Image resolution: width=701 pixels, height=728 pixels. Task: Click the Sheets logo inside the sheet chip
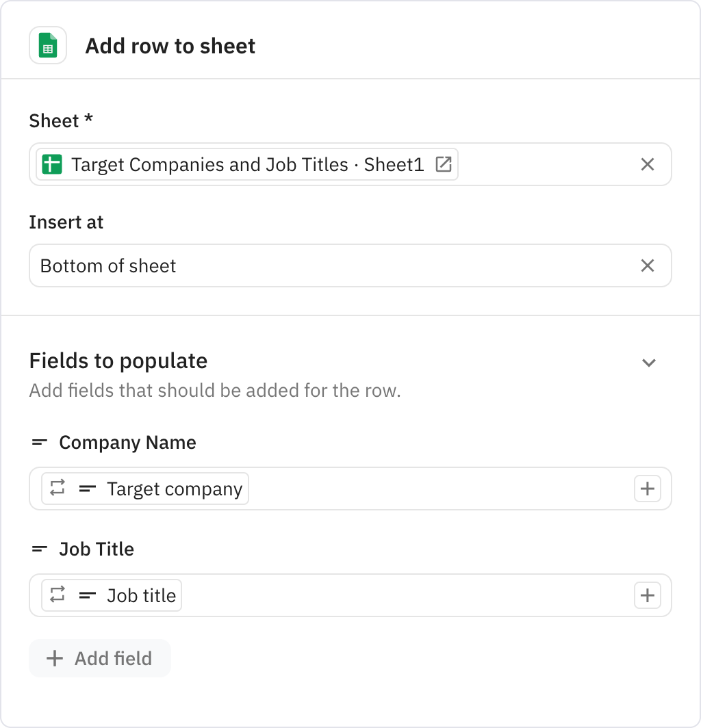(x=53, y=164)
